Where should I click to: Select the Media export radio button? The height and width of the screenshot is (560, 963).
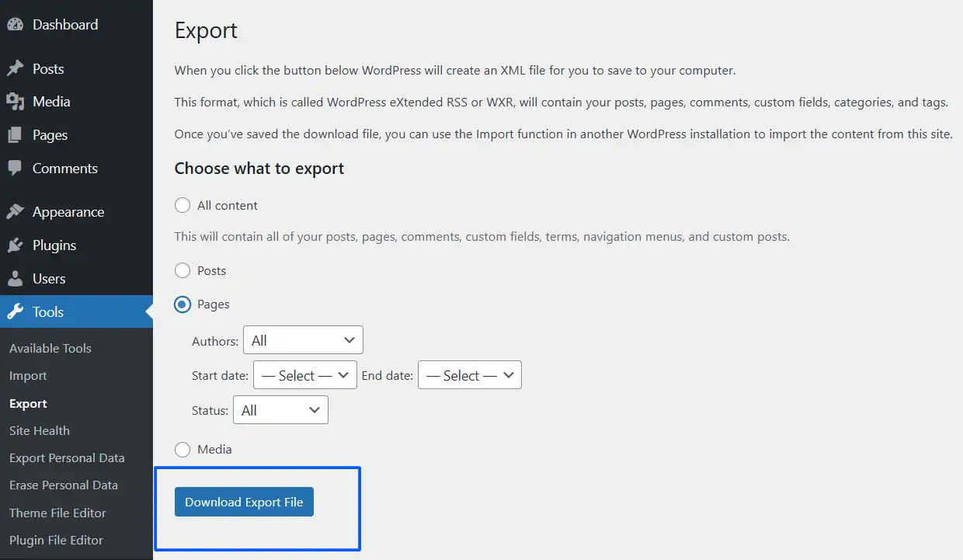[183, 449]
